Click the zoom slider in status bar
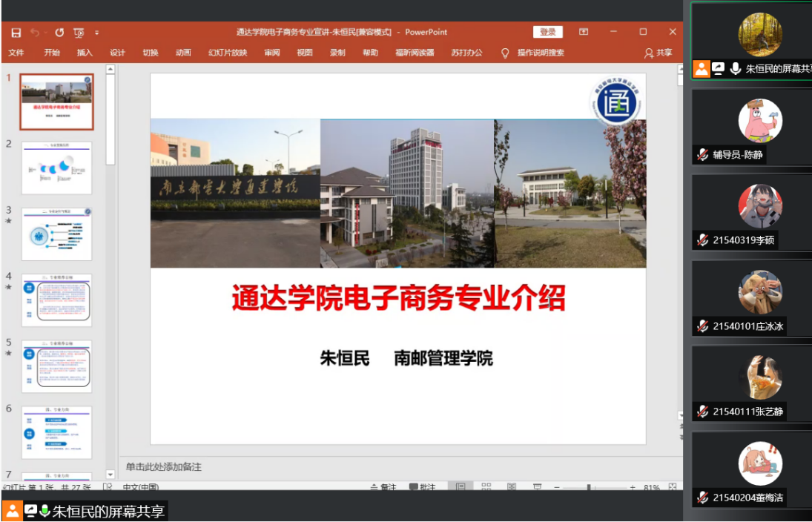 (589, 487)
